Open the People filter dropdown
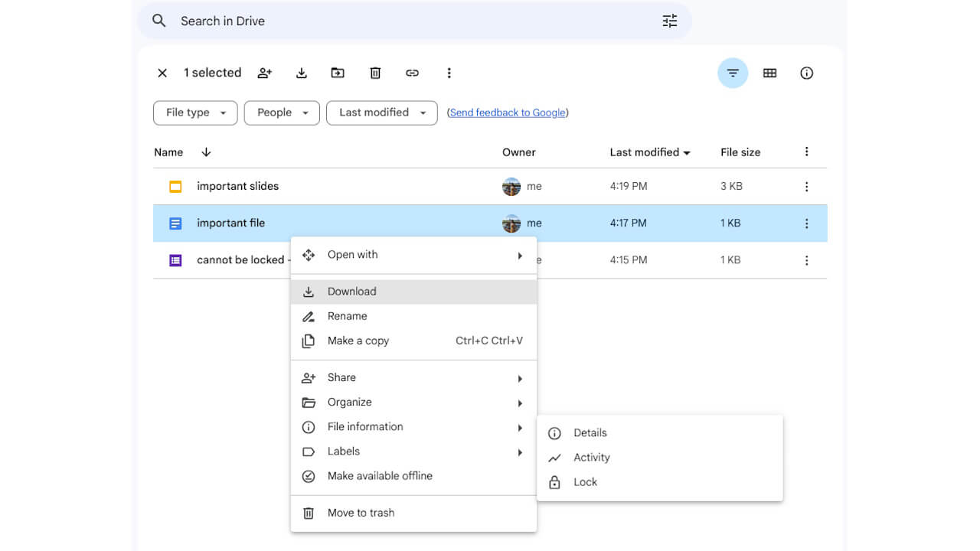 point(281,112)
